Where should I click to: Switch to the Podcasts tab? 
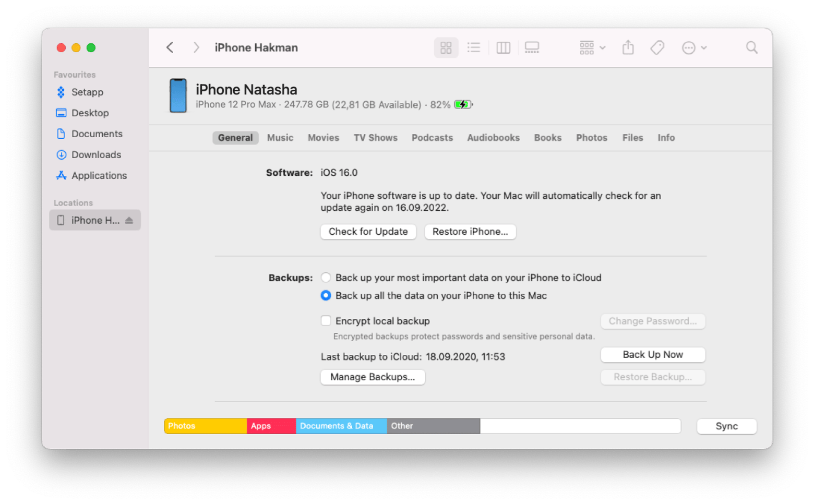point(432,138)
